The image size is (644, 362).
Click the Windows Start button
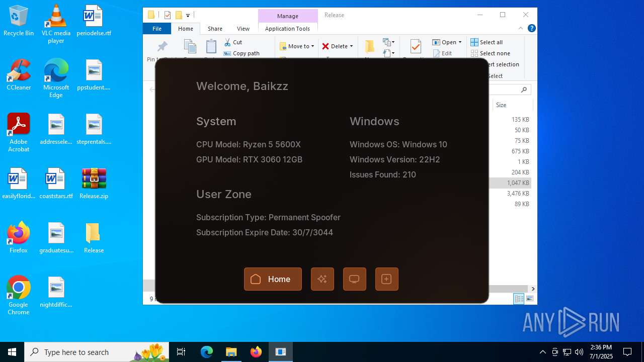tap(12, 352)
